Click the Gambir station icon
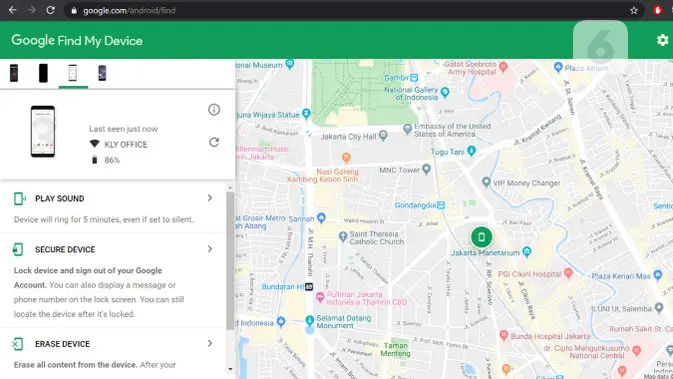Viewport: 673px width, 379px height. click(x=414, y=78)
